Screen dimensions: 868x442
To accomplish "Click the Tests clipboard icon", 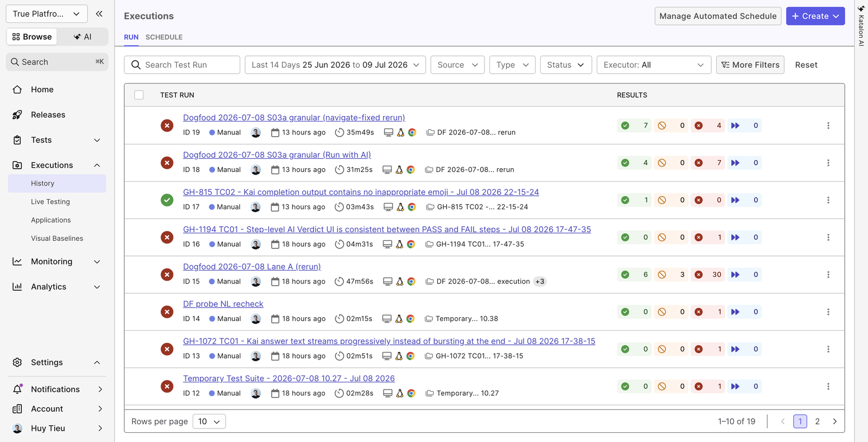I will [17, 140].
